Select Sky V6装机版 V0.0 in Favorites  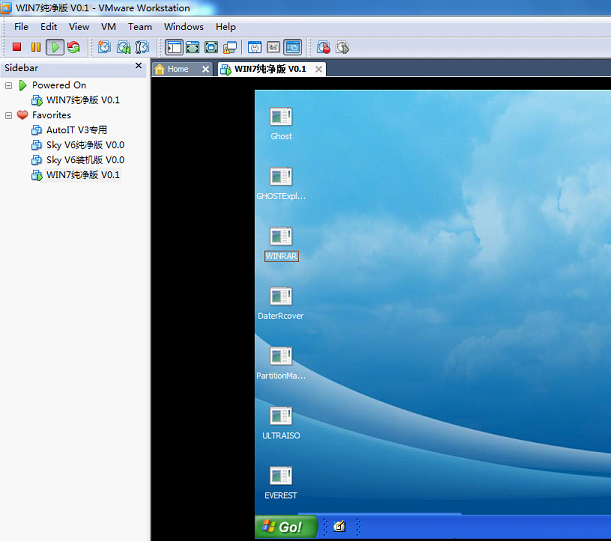[x=85, y=160]
